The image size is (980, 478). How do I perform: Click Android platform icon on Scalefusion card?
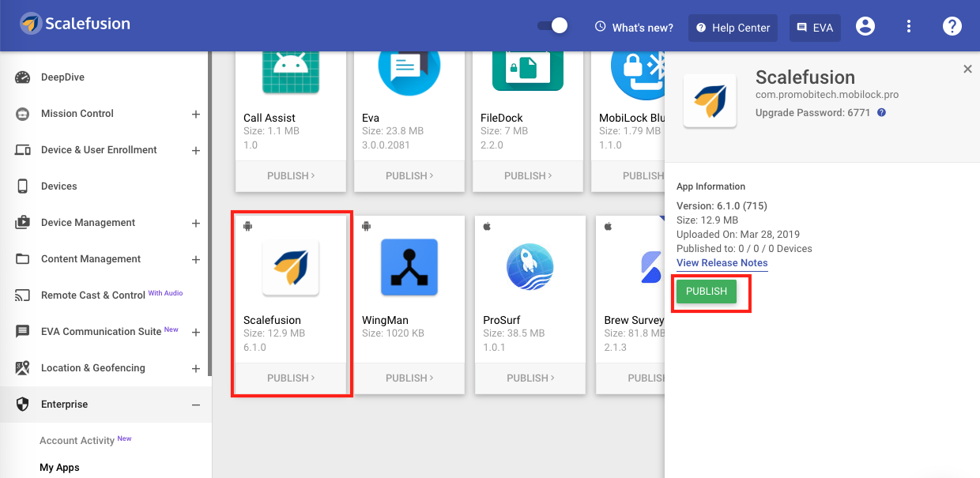coord(247,227)
